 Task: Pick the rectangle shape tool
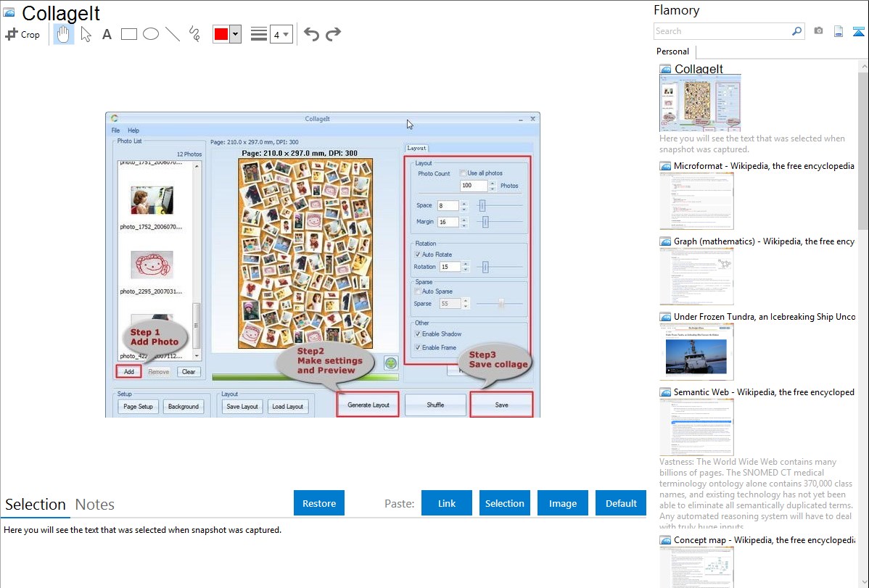click(x=128, y=34)
